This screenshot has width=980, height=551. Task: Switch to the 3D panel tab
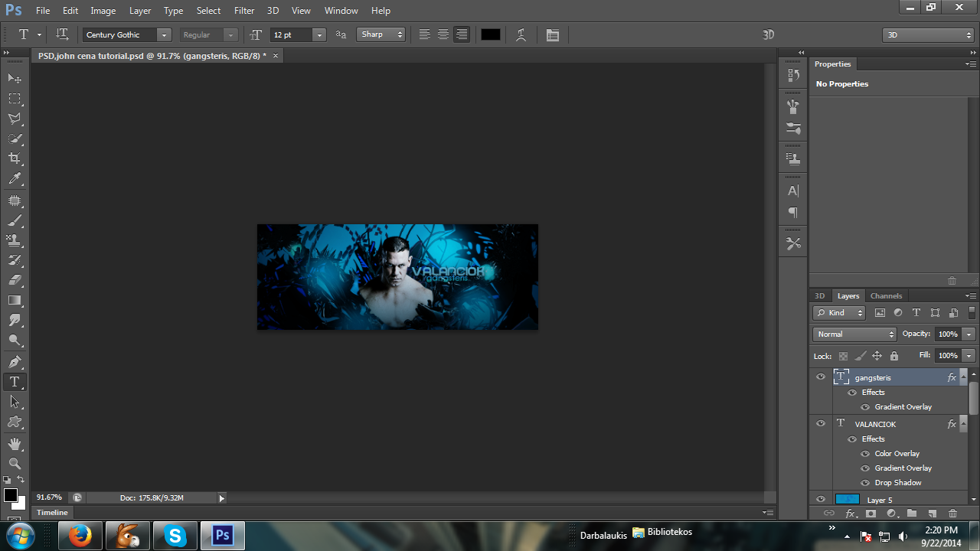point(820,296)
